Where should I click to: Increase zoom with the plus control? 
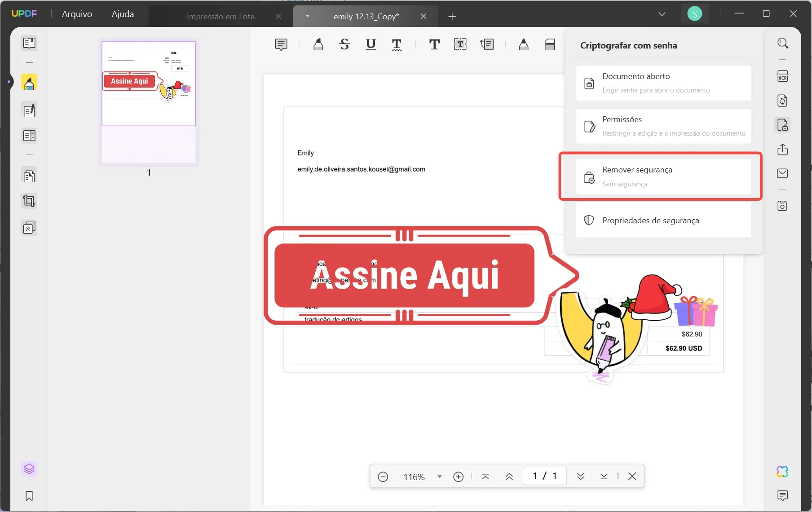459,477
